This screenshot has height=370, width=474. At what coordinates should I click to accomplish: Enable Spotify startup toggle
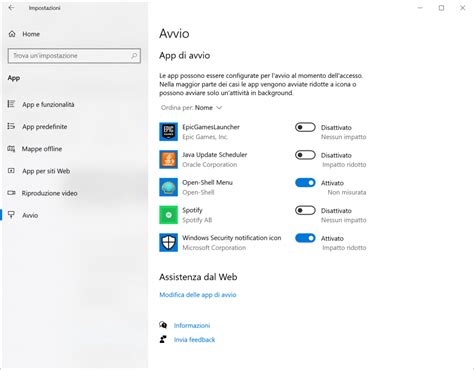click(x=305, y=210)
